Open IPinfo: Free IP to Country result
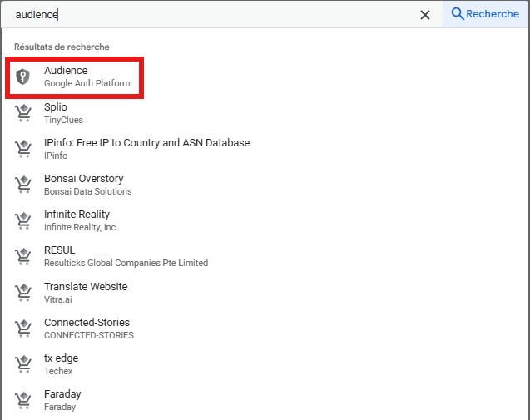Viewport: 530px width, 420px height. click(146, 142)
